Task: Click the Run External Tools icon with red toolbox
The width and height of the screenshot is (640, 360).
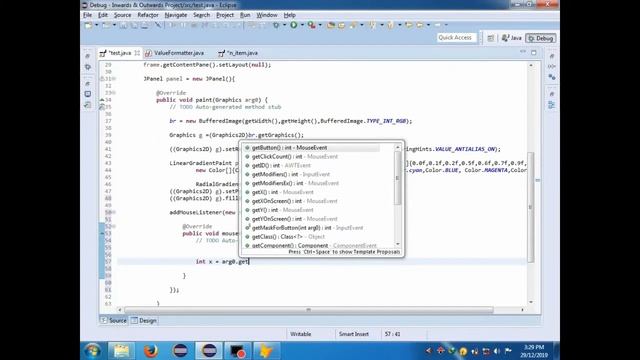Action: [312, 25]
